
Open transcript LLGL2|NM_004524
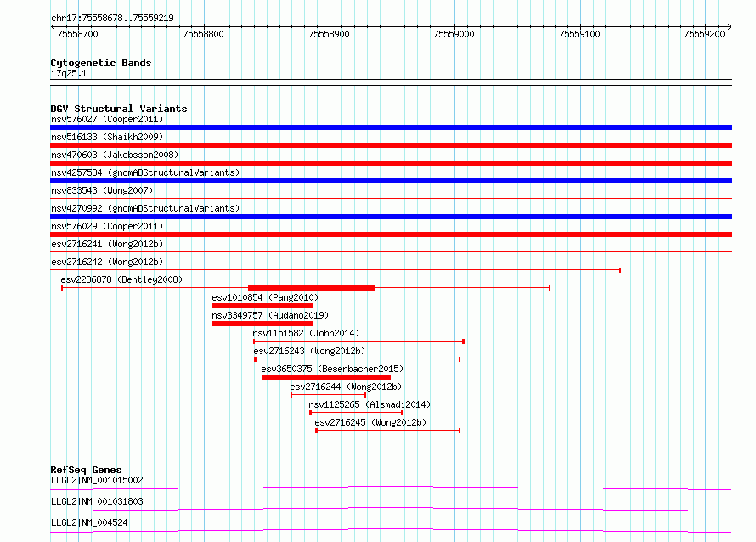(89, 522)
